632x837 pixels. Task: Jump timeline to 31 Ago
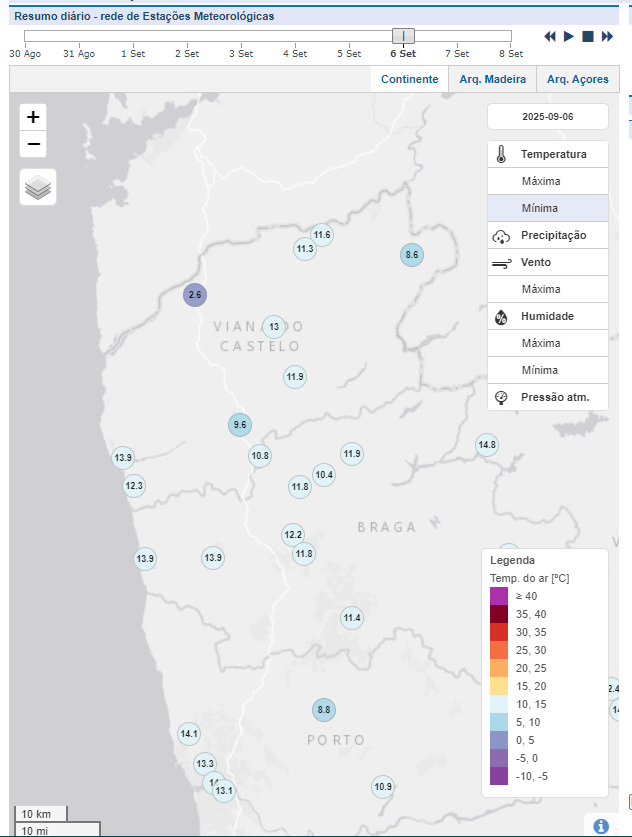tap(79, 53)
